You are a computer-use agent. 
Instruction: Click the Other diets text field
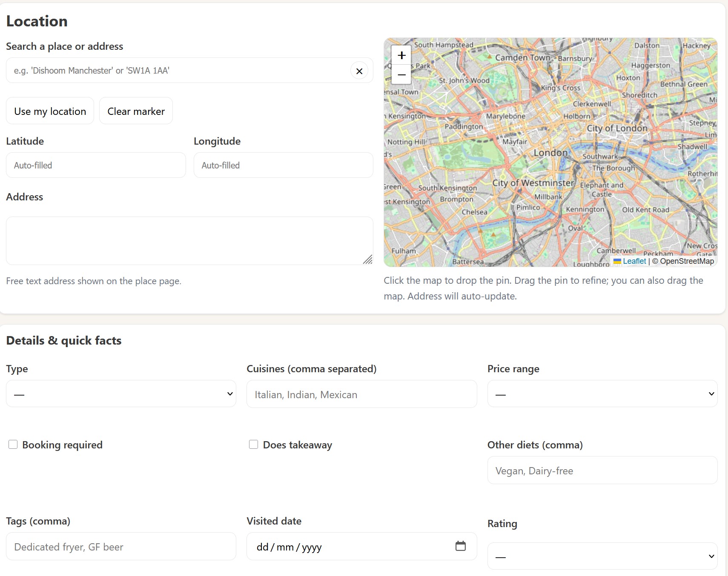tap(602, 470)
